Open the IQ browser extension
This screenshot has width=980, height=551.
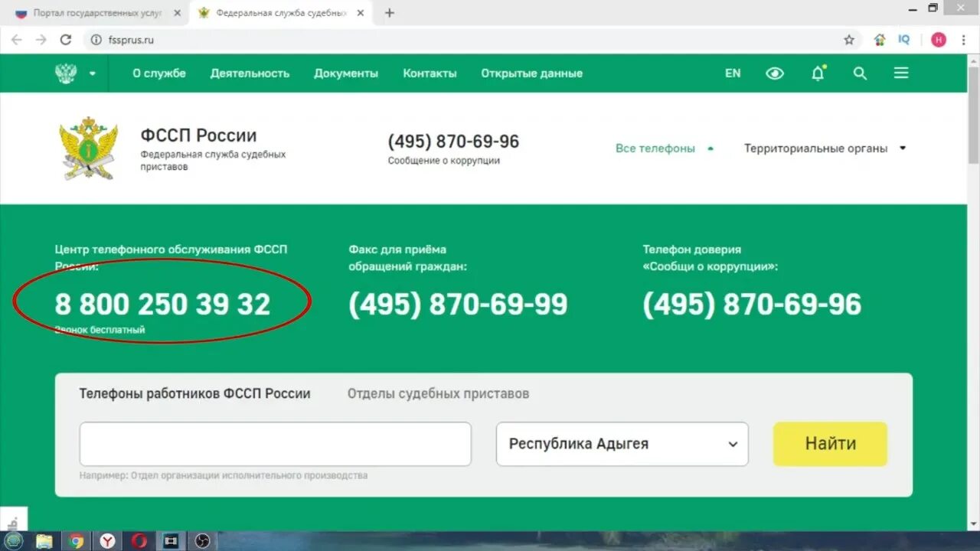tap(904, 40)
